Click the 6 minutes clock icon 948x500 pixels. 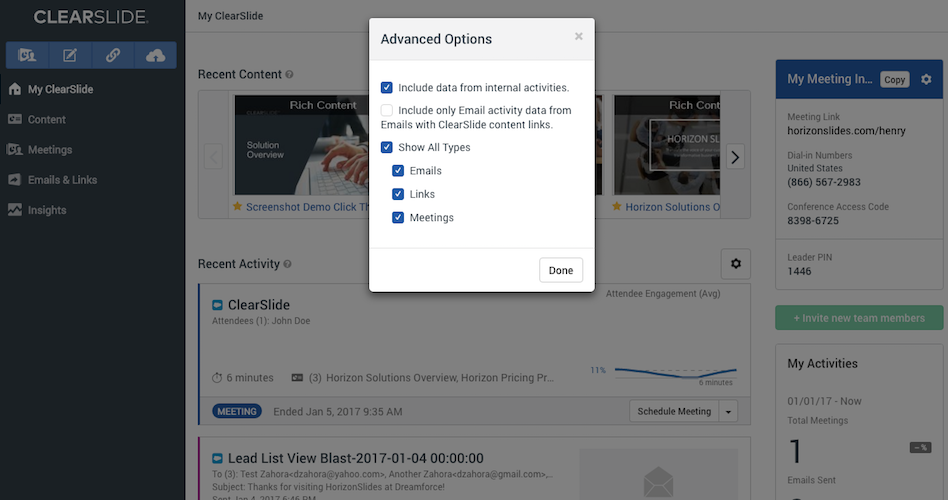click(217, 378)
